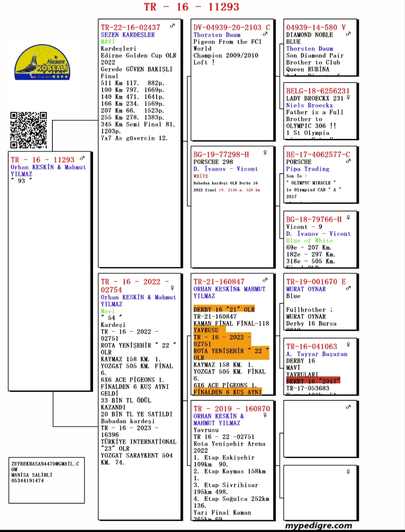This screenshot has width=405, height=532.
Task: Click the 'Blue of White' colour text
Action: tap(310, 241)
